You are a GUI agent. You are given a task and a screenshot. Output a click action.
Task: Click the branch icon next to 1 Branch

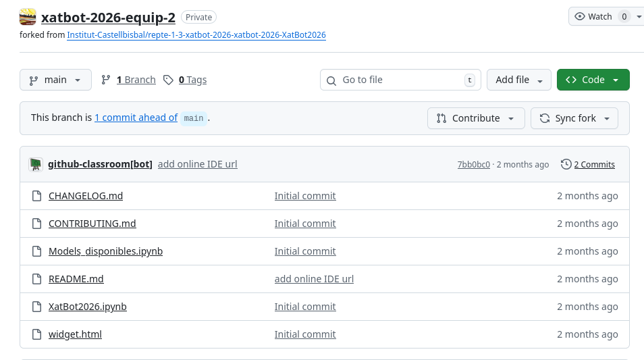tap(106, 80)
